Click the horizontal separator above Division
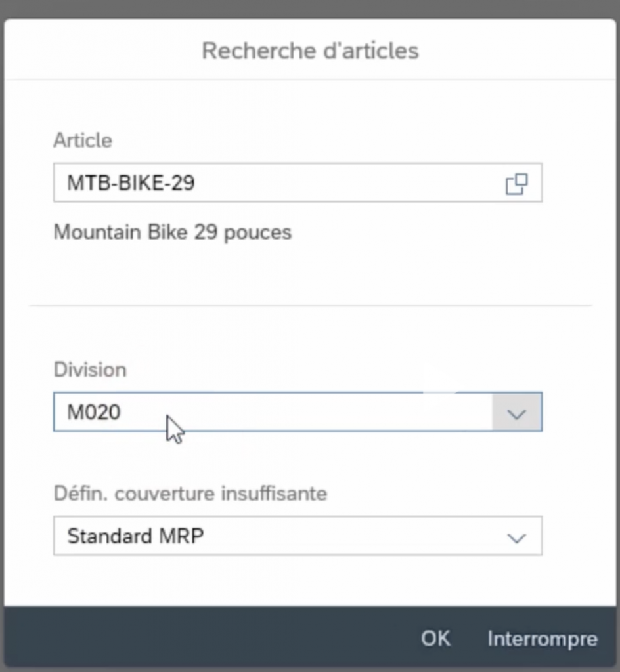The width and height of the screenshot is (620, 672). pos(310,305)
